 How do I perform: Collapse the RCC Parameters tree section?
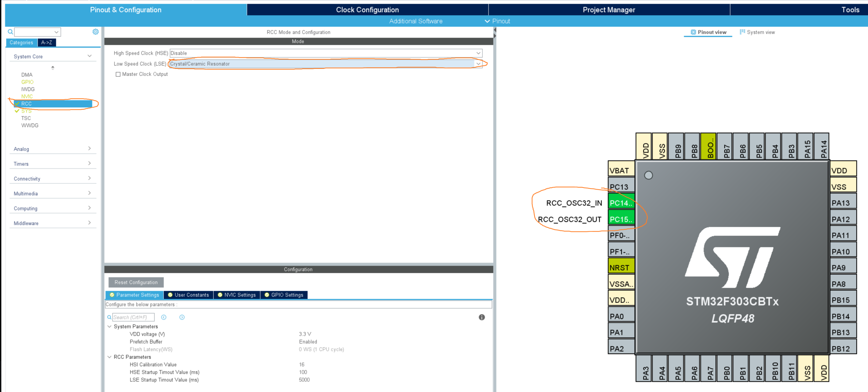110,357
